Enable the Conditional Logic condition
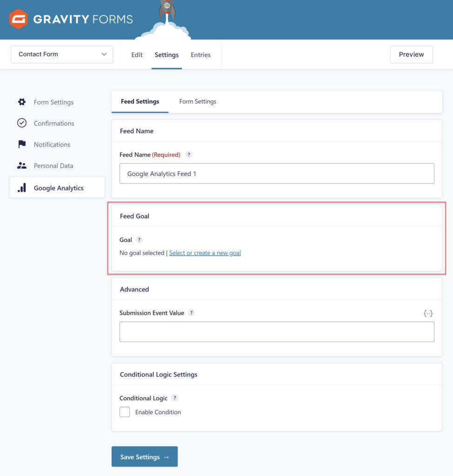 (x=124, y=412)
